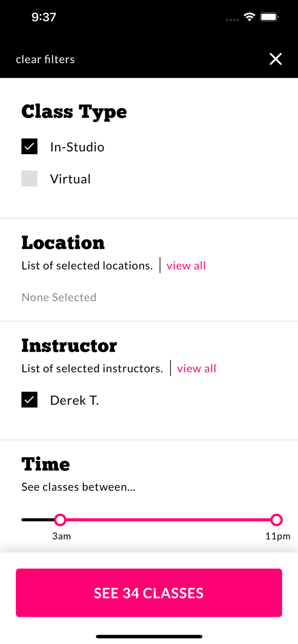Uncheck the In-Studio checkbox
298x644 pixels.
point(29,146)
